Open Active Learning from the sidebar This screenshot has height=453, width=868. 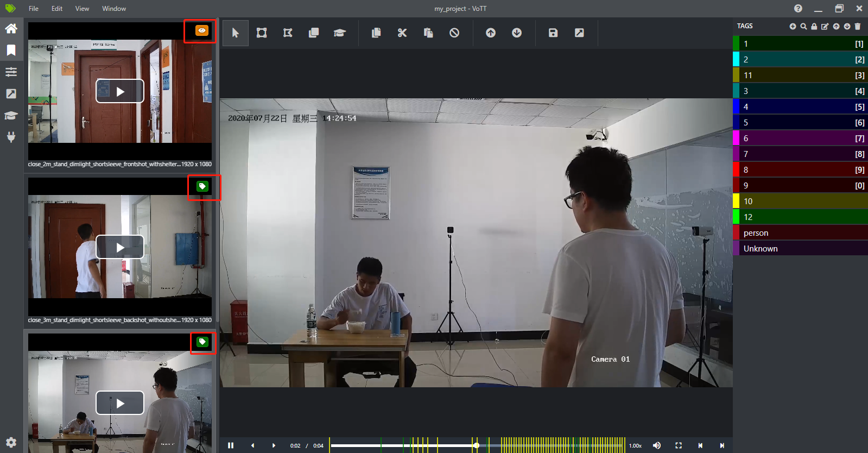click(11, 115)
